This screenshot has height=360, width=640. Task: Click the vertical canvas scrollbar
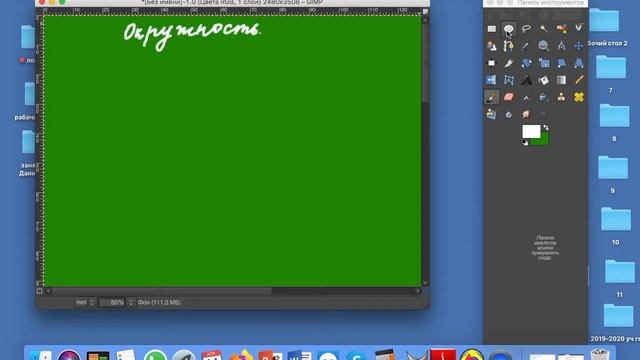[x=425, y=151]
